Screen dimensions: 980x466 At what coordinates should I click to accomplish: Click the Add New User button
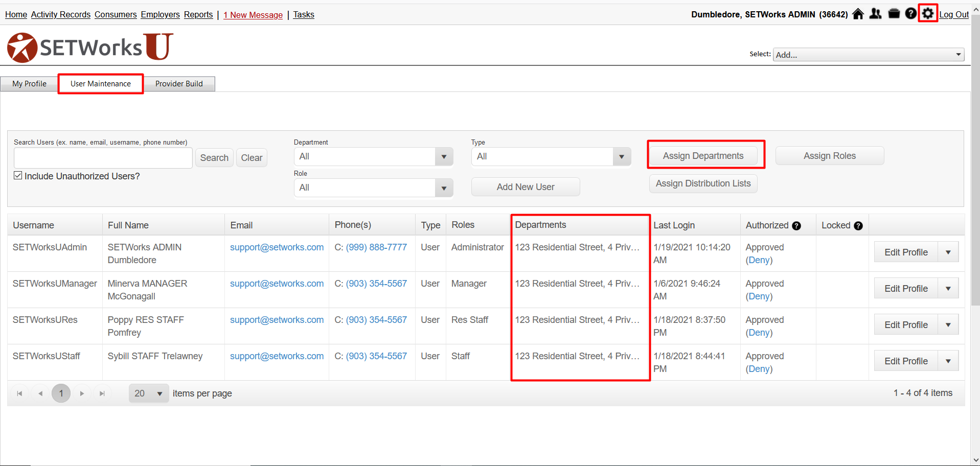click(526, 187)
